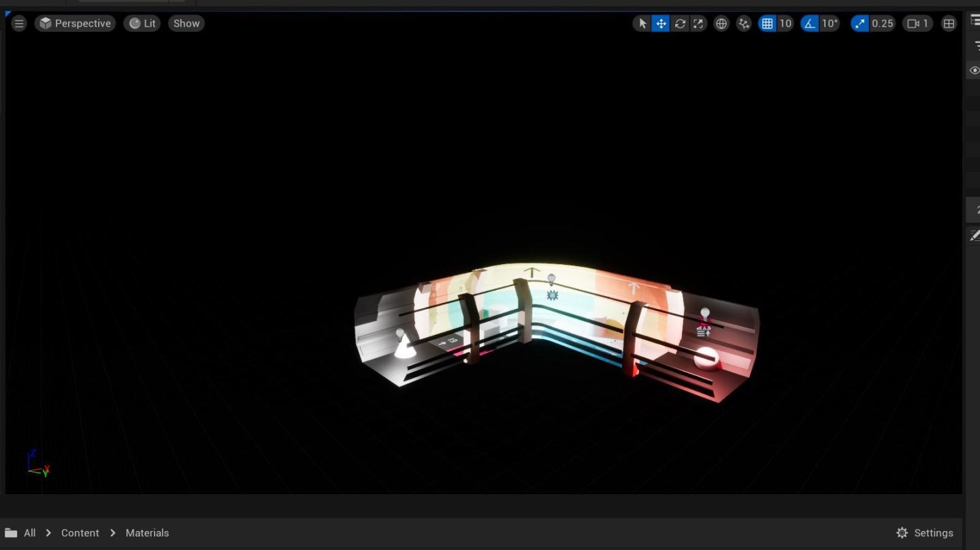Open the content browser Settings
This screenshot has width=980, height=550.
[x=925, y=533]
